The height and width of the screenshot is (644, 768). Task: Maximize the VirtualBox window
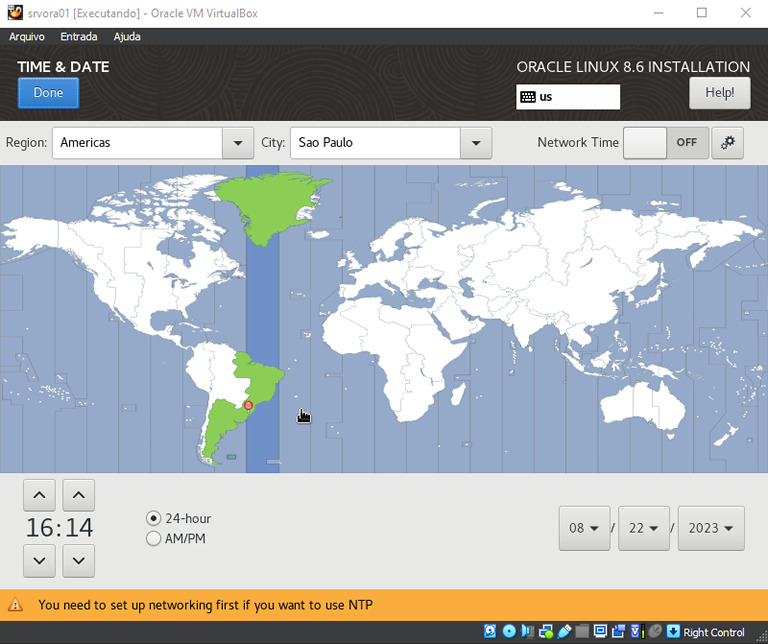click(x=702, y=13)
